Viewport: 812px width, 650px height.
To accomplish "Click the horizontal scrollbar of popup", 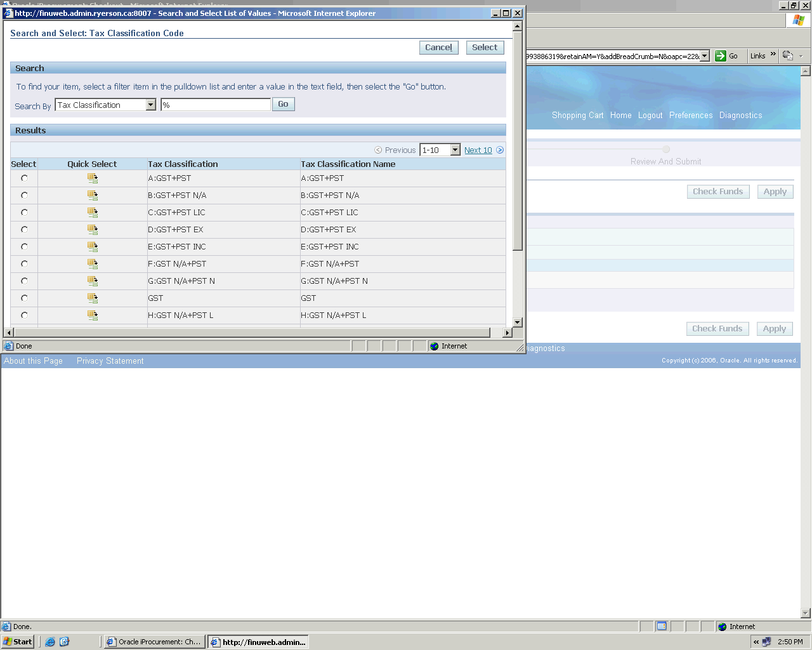I will (254, 333).
